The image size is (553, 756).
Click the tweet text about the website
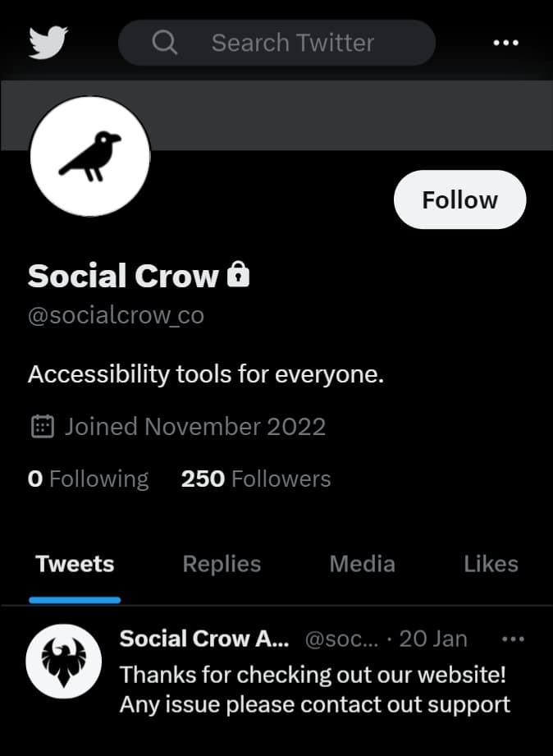pyautogui.click(x=314, y=690)
